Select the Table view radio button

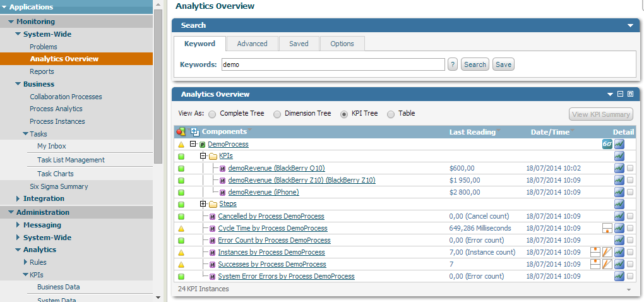click(x=391, y=114)
